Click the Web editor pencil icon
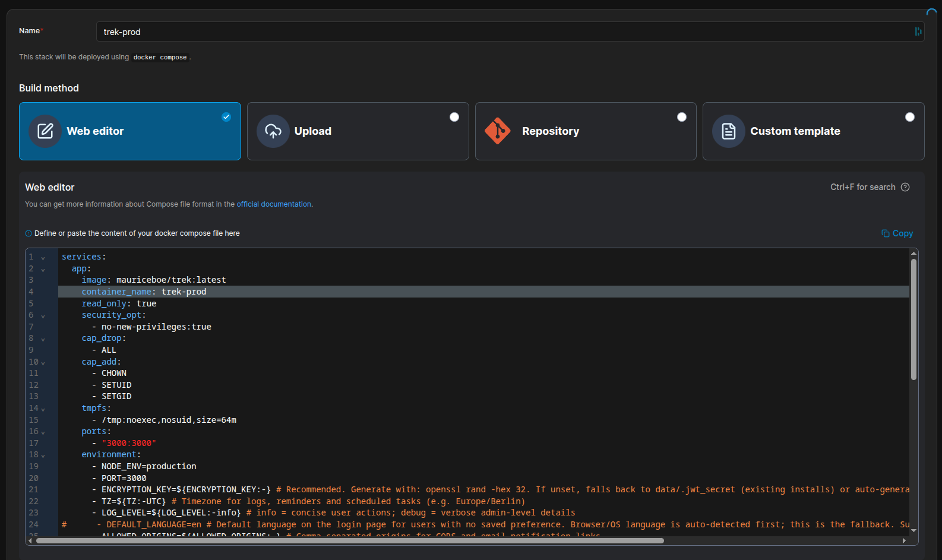The image size is (942, 560). 45,131
